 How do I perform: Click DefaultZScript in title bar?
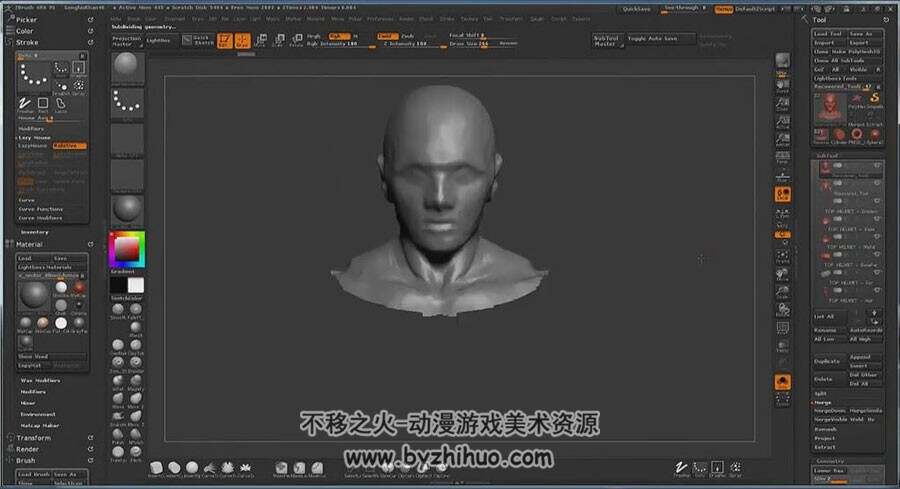coord(755,9)
